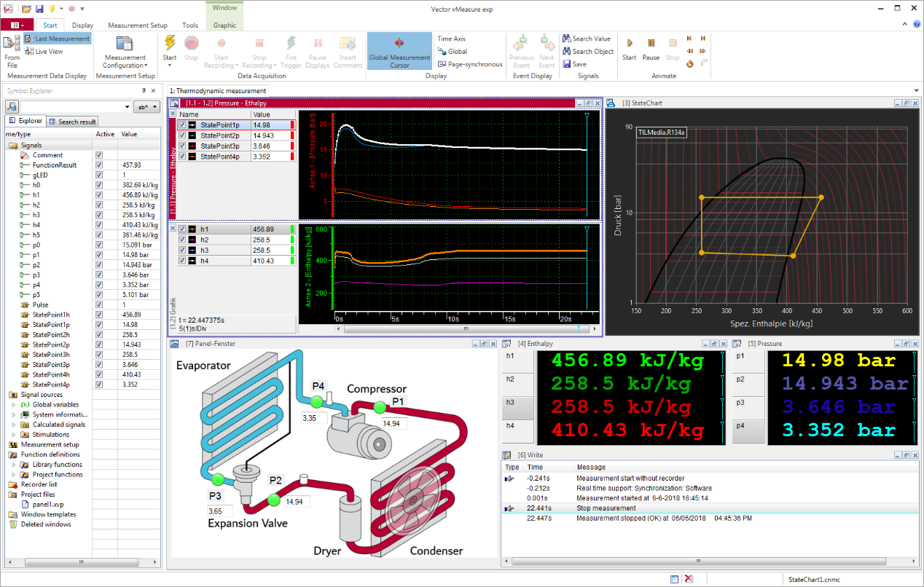The image size is (924, 587).
Task: Click the Insert Comment icon
Action: pyautogui.click(x=348, y=44)
